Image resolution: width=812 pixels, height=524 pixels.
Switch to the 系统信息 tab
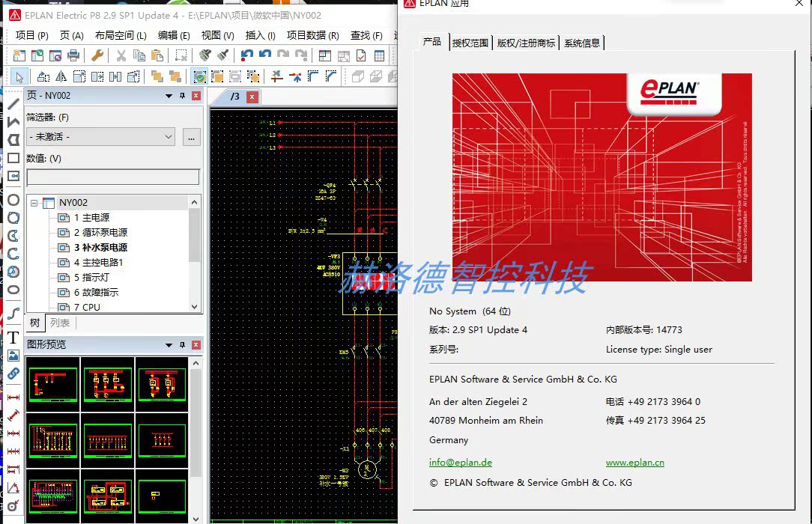pyautogui.click(x=582, y=43)
